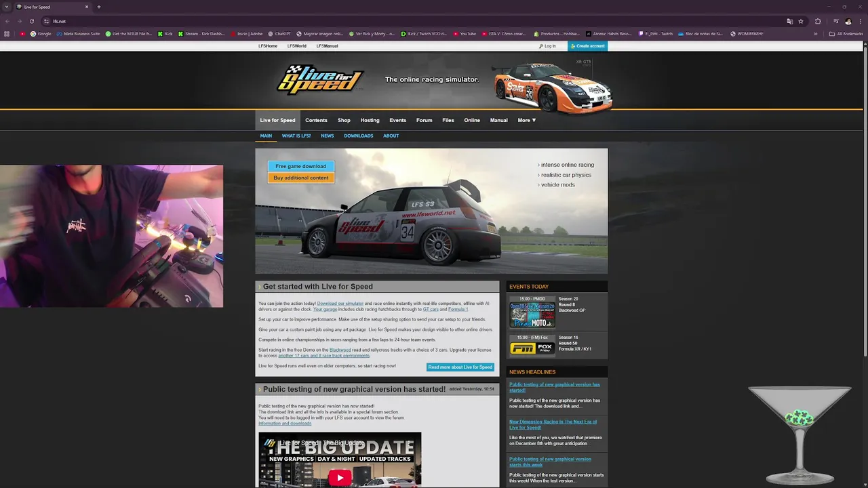Open the site information icon beside the URL

(47, 21)
